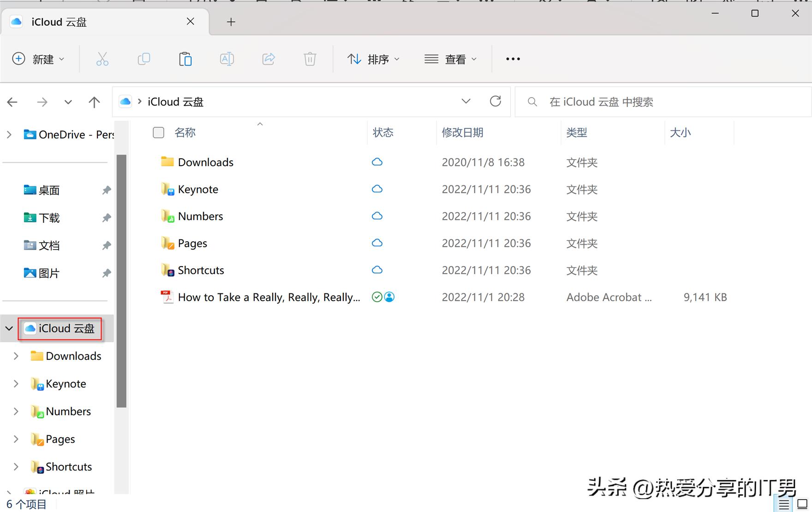Open the 新建 new item menu

click(39, 59)
